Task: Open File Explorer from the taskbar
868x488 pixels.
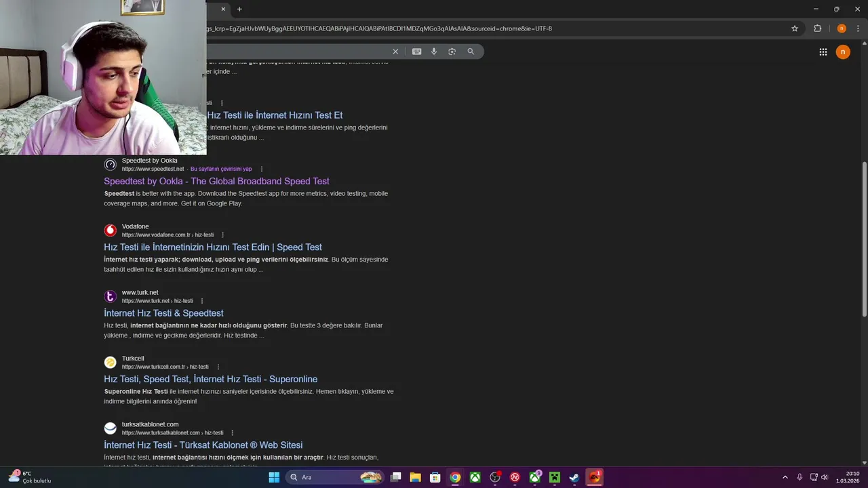Action: 416,477
